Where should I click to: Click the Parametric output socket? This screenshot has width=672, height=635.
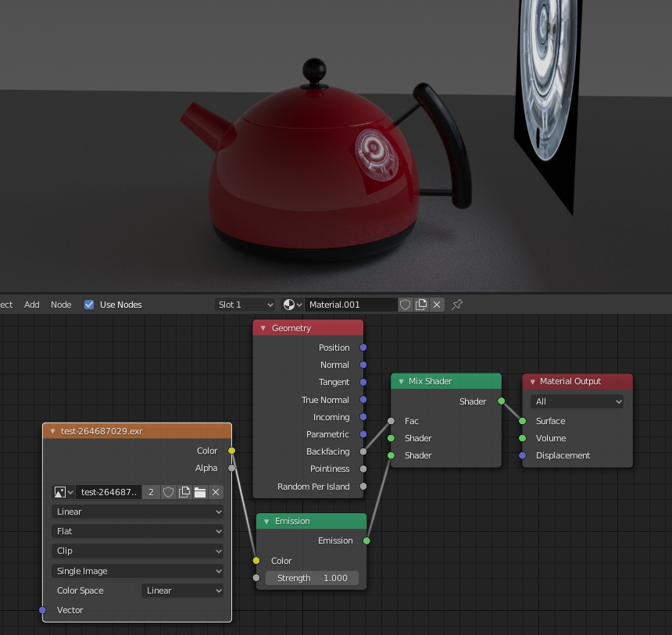pos(363,434)
